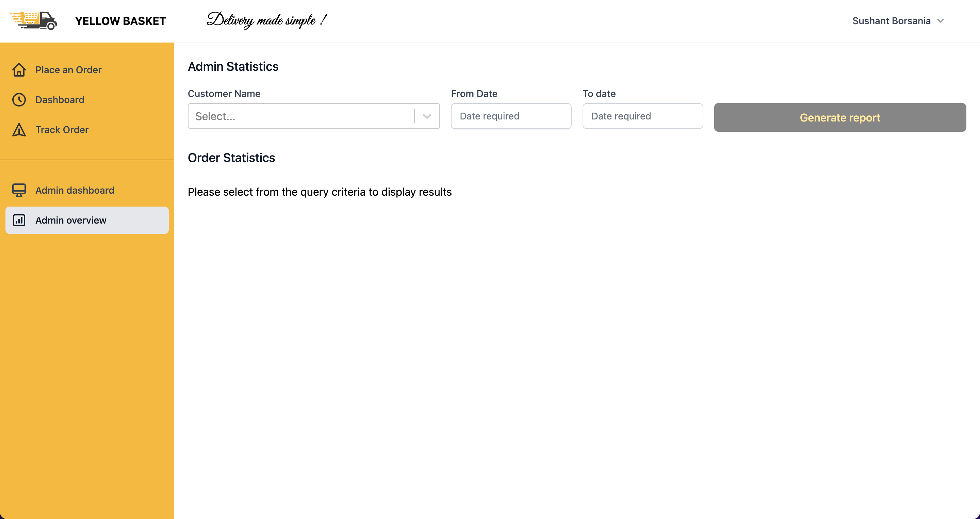Click the YELLOW BASKET brand title

click(120, 21)
